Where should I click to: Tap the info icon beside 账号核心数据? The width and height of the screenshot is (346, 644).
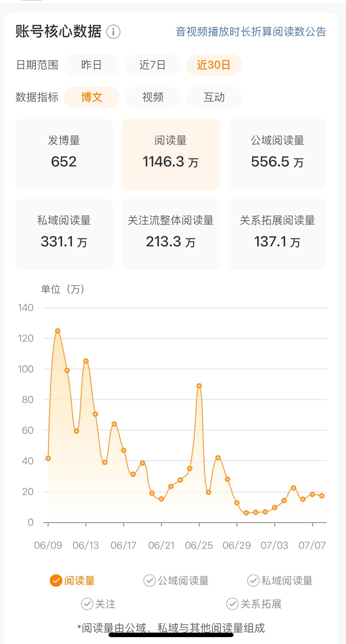pos(113,32)
